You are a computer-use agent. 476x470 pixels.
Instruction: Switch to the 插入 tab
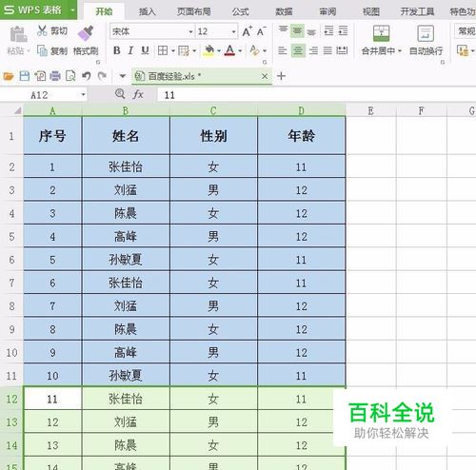pyautogui.click(x=148, y=11)
